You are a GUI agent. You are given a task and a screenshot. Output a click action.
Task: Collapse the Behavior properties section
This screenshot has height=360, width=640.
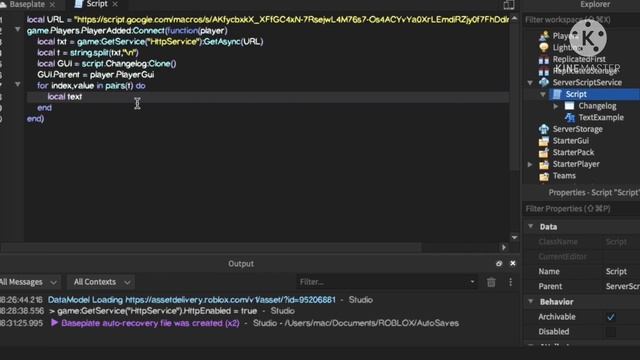coord(531,301)
